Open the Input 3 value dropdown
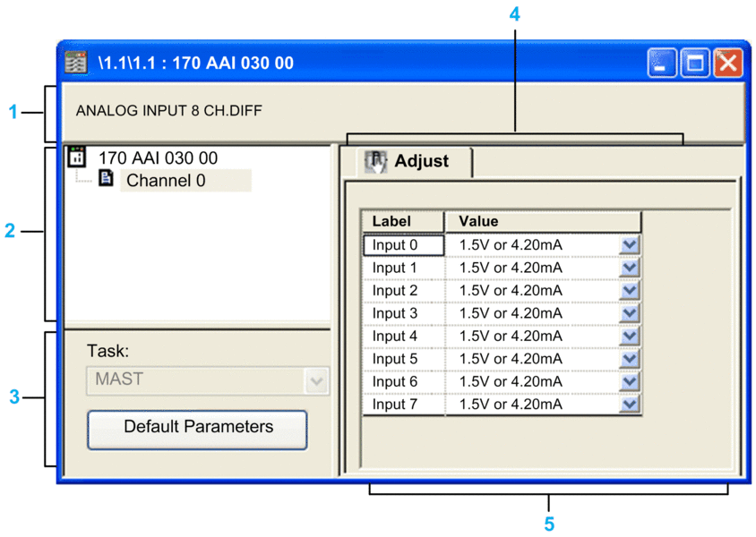Image resolution: width=756 pixels, height=537 pixels. click(629, 313)
